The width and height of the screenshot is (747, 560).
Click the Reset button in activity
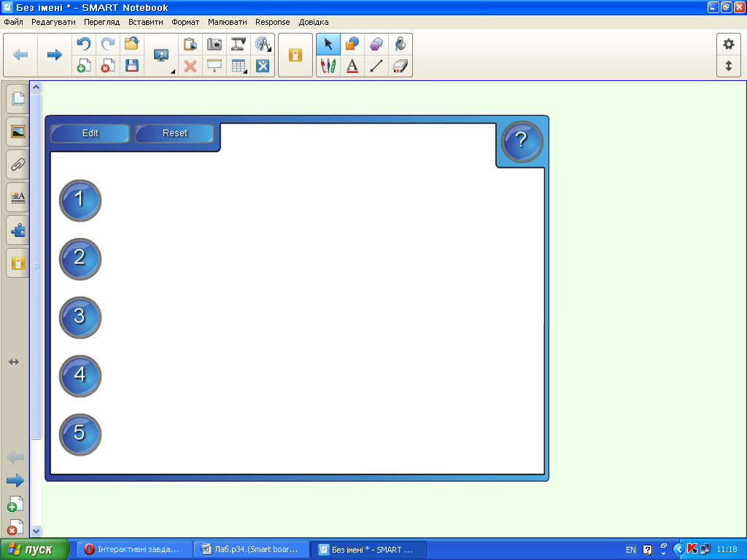pyautogui.click(x=175, y=133)
